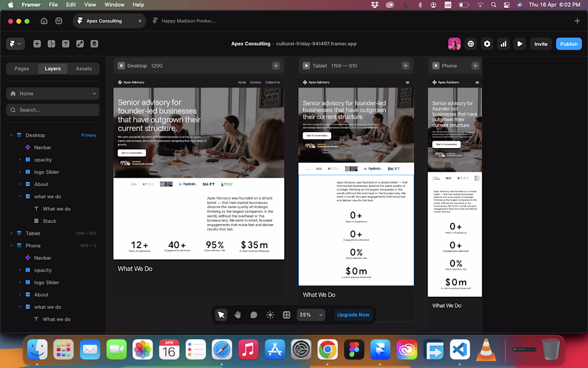Viewport: 588px width, 368px height.
Task: Toggle the light/dark canvas mode
Action: click(270, 315)
